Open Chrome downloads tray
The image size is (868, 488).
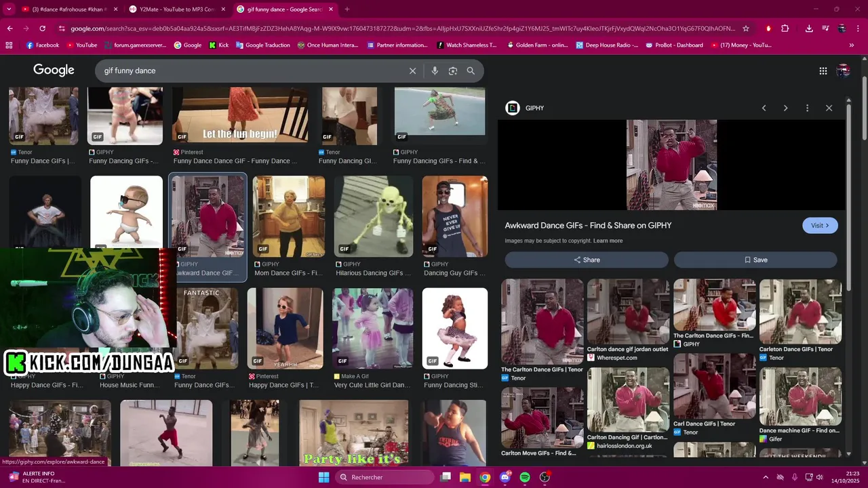pos(809,28)
